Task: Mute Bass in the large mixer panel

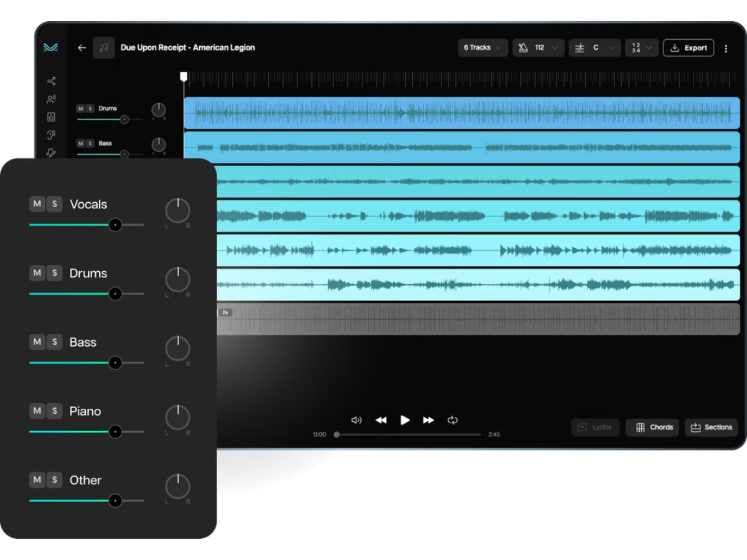Action: (37, 342)
